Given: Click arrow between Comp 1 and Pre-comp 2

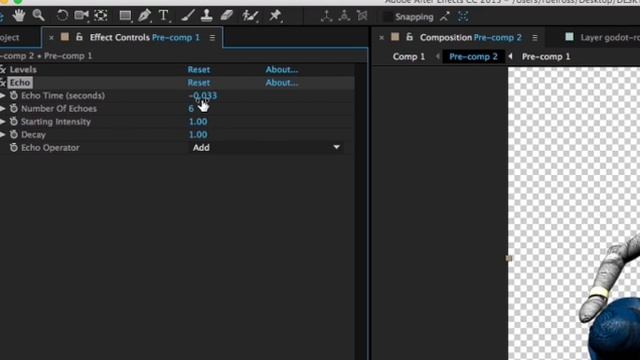Looking at the screenshot, I should click(438, 56).
